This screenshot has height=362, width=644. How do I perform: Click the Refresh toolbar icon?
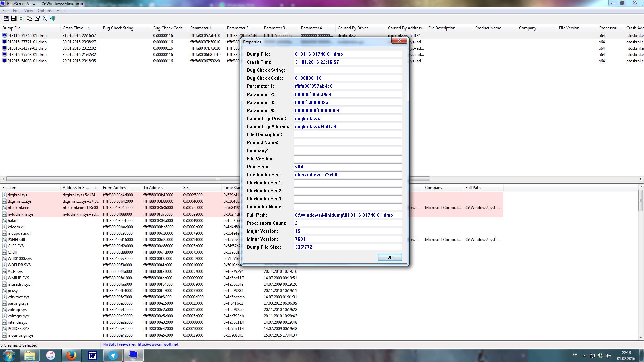21,19
